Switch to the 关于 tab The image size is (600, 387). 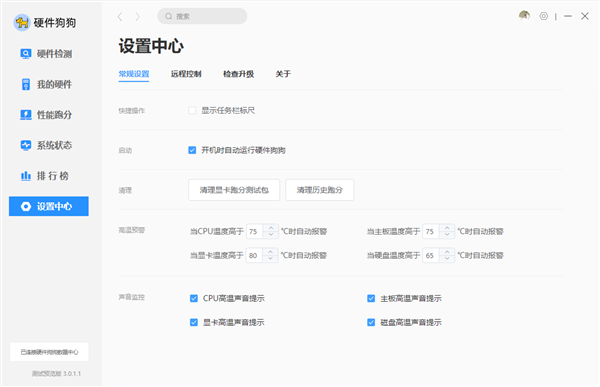click(x=283, y=74)
